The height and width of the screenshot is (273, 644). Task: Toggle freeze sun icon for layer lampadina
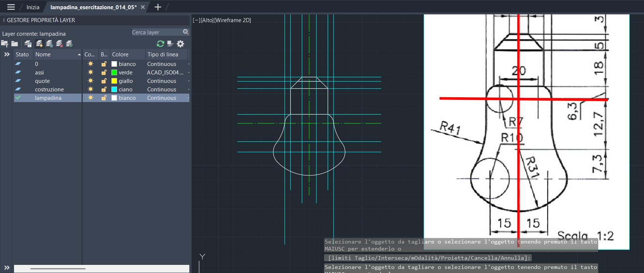point(90,98)
